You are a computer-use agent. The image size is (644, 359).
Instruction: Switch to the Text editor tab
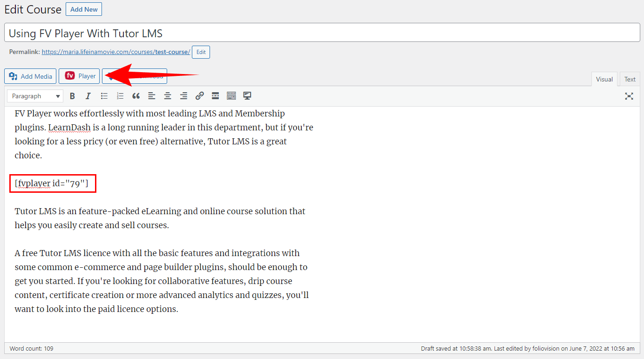[630, 79]
